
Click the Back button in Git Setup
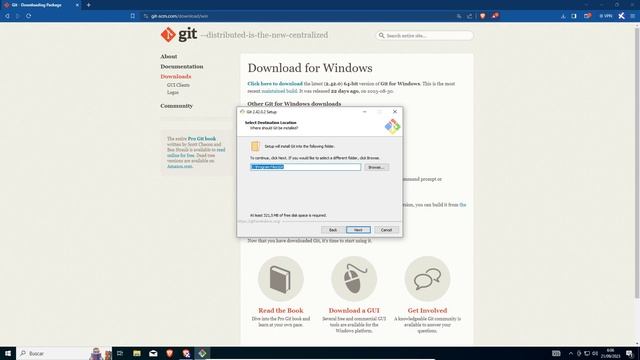click(333, 230)
